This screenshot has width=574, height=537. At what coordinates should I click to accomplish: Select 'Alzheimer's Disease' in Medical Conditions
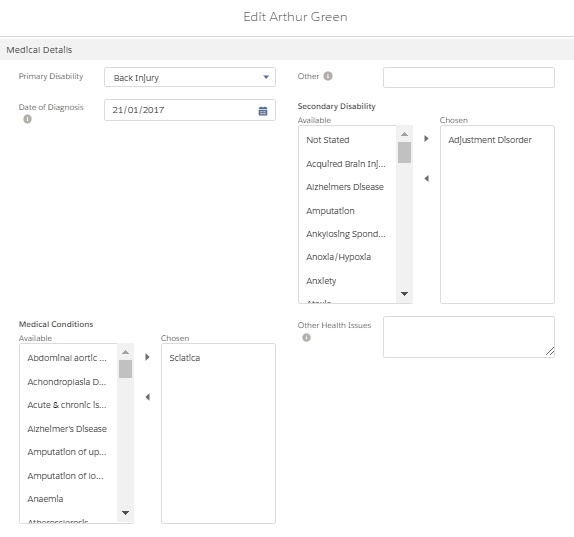(68, 429)
